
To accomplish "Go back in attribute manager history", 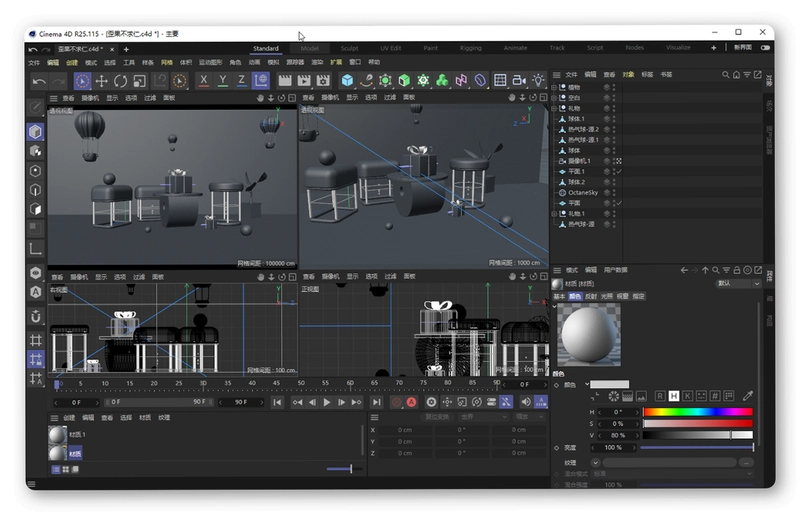I will 684,270.
